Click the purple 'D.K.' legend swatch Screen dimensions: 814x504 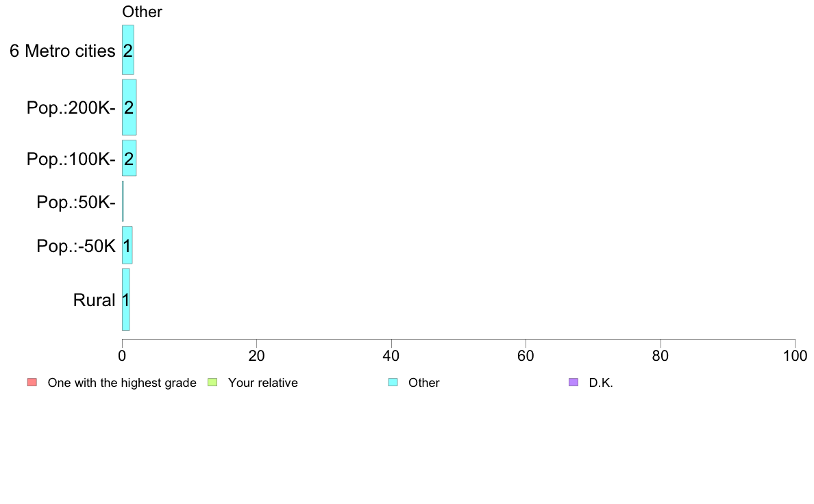(573, 382)
